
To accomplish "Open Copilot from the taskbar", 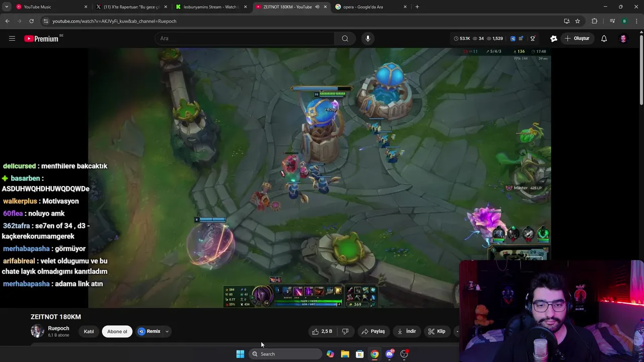I will click(x=330, y=354).
